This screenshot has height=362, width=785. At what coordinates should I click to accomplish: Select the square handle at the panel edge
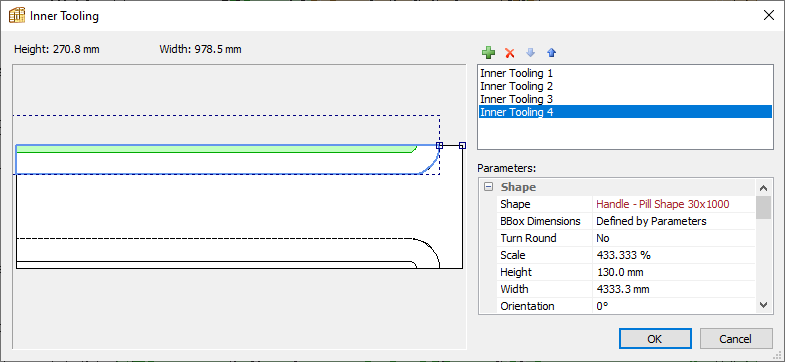point(463,145)
